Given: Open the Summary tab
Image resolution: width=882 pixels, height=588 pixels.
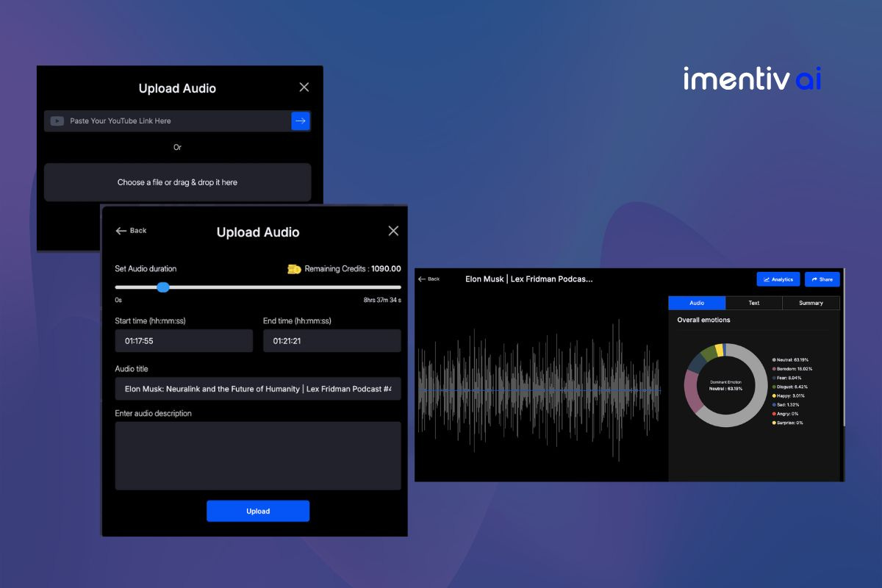Looking at the screenshot, I should (x=811, y=303).
